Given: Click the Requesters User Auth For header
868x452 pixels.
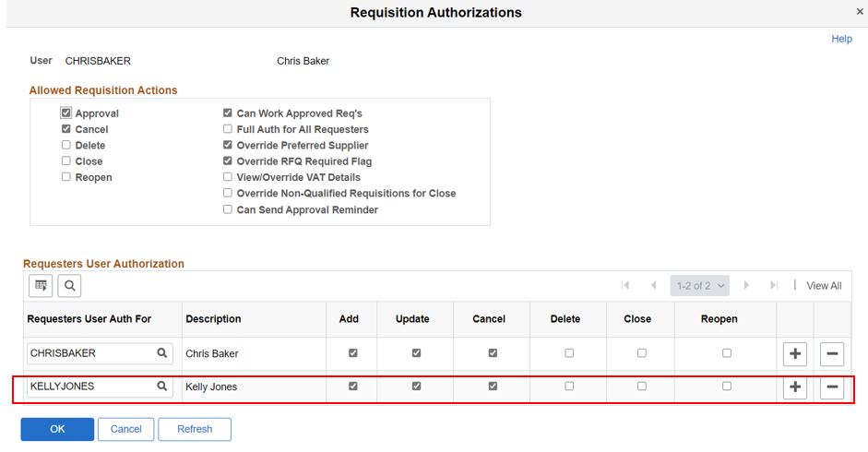Looking at the screenshot, I should 89,319.
